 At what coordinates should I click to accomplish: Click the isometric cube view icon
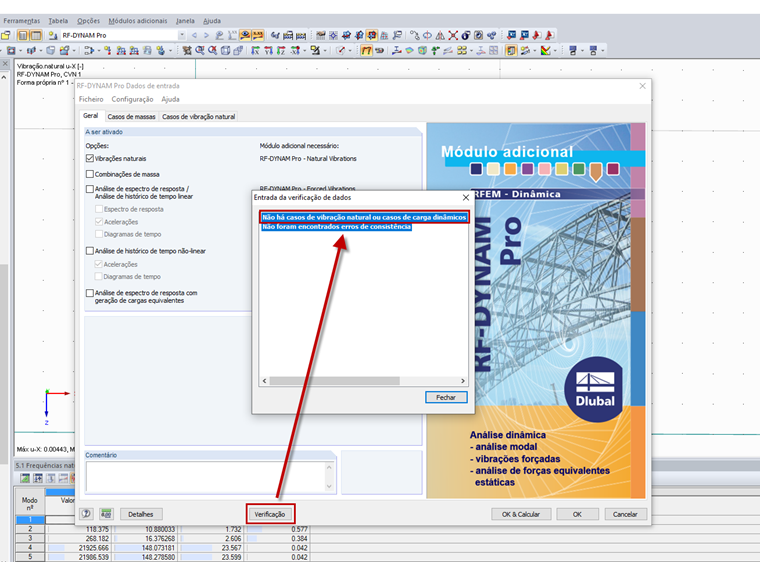(x=225, y=50)
